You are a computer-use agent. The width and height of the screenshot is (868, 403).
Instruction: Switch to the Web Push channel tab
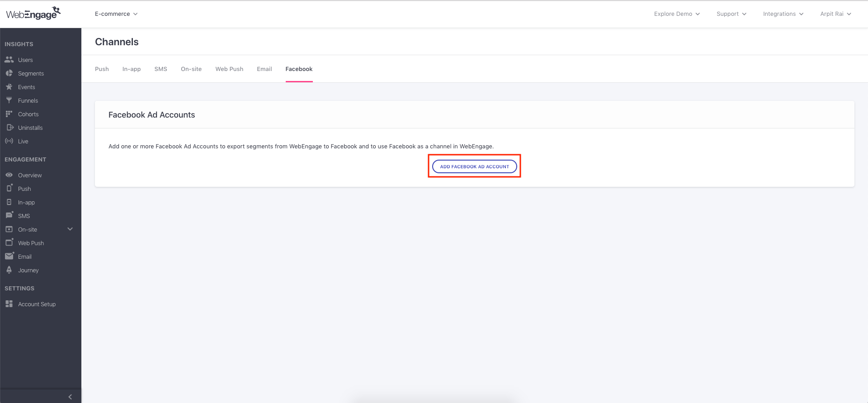coord(229,69)
